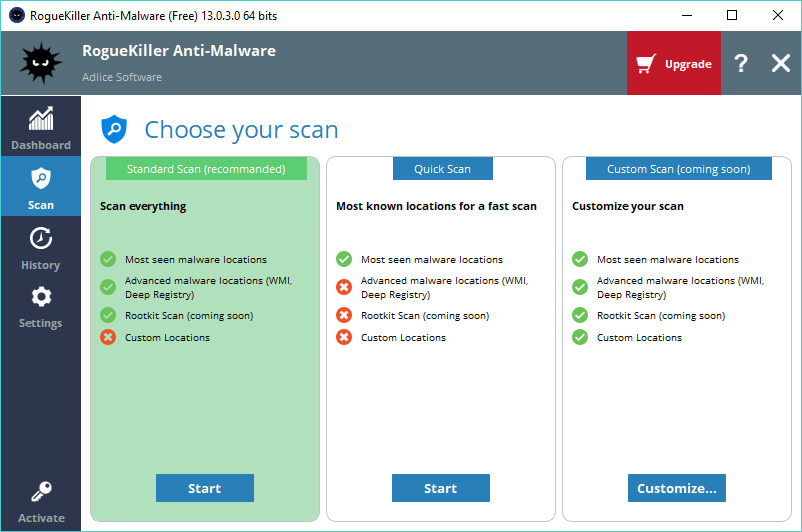This screenshot has height=532, width=802.
Task: Open the Settings gear in sidebar
Action: pos(41,297)
